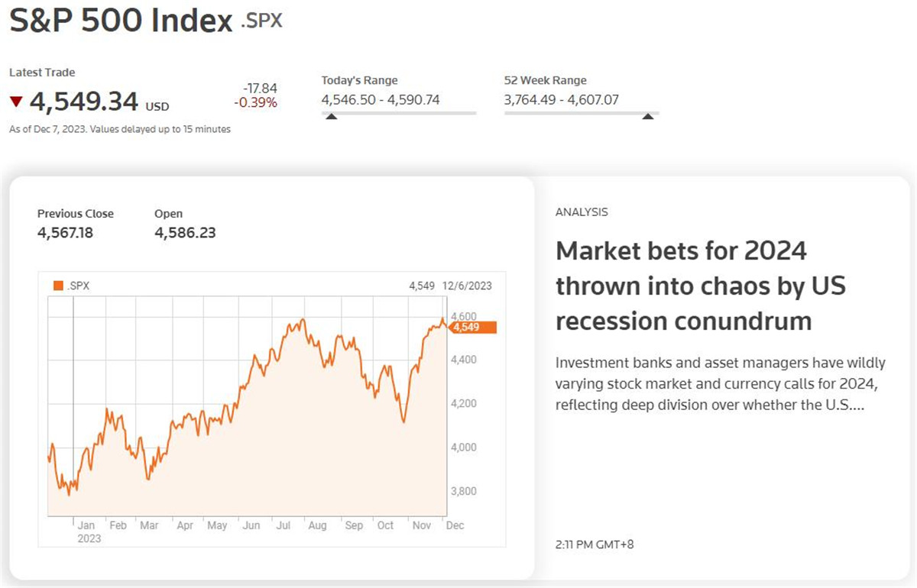
Task: Click the 4,200 level on price axis
Action: [464, 403]
